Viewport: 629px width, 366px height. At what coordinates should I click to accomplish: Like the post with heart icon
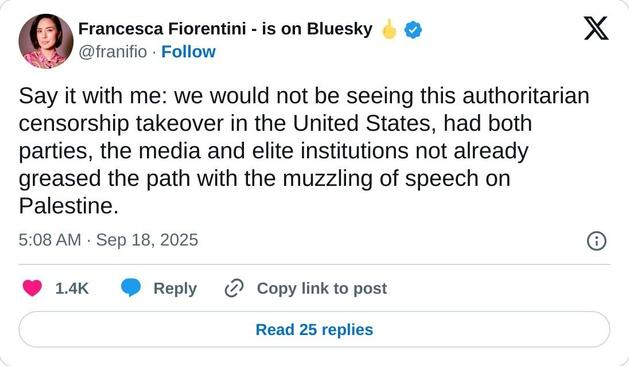tap(32, 288)
